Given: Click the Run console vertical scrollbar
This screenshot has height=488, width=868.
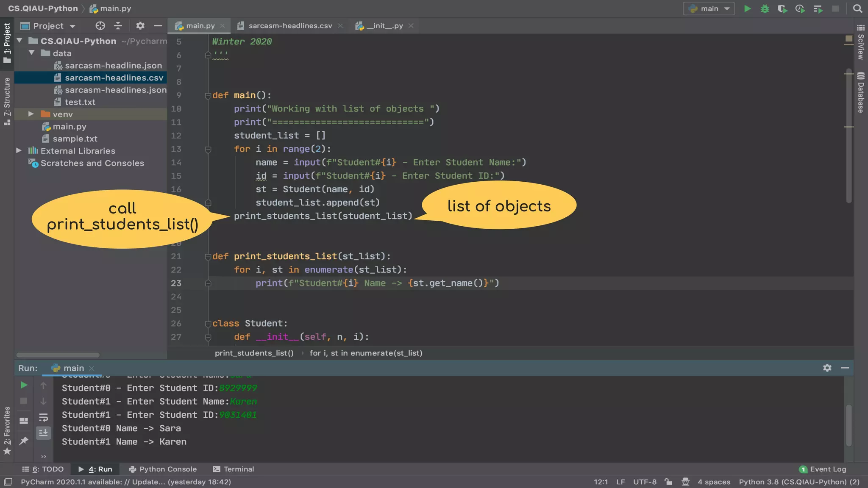Looking at the screenshot, I should (849, 425).
